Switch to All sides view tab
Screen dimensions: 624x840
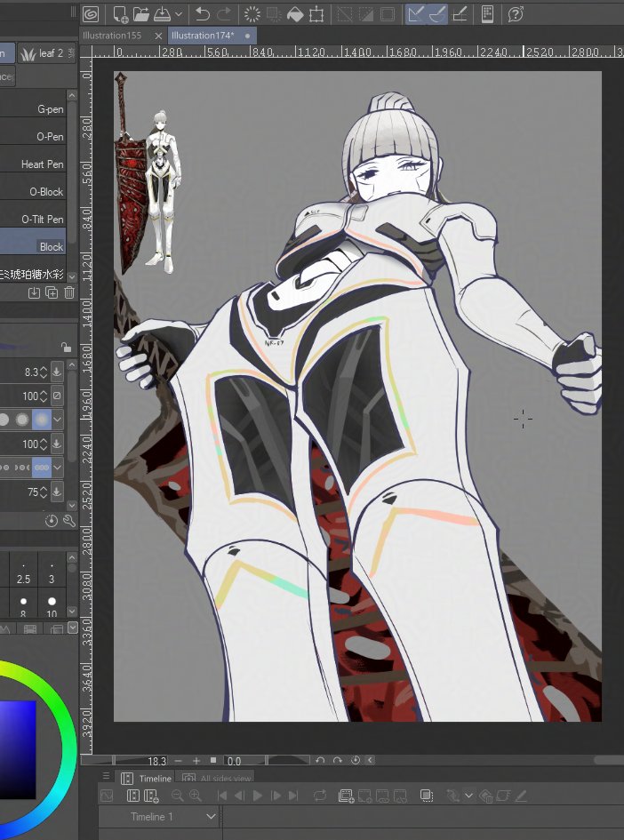(x=217, y=778)
